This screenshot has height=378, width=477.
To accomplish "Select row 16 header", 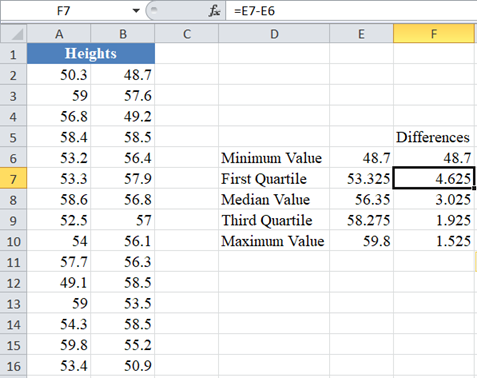I will click(x=13, y=366).
